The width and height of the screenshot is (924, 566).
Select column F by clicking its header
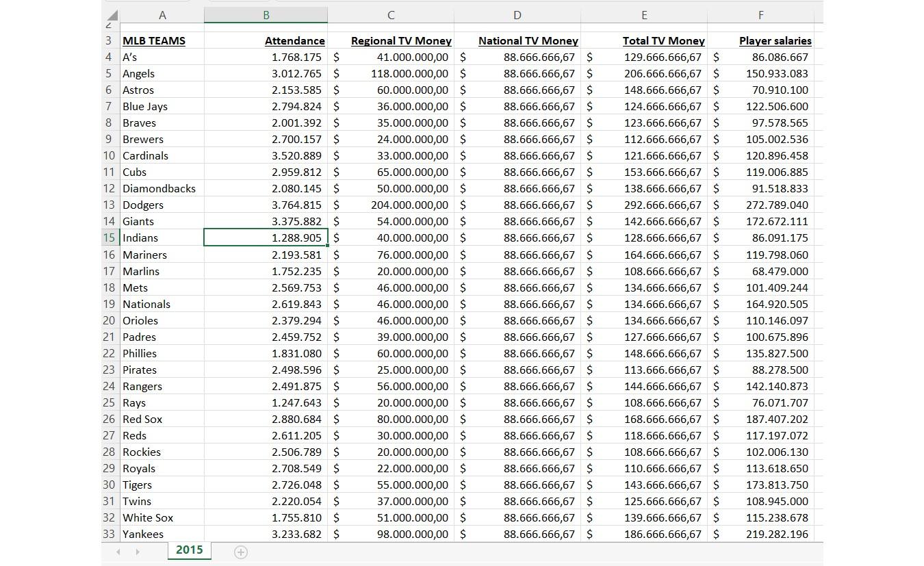point(760,14)
